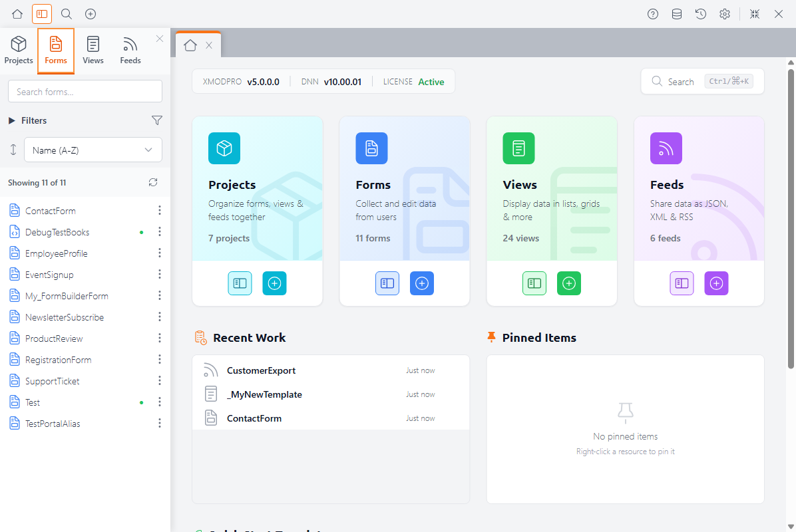This screenshot has height=532, width=796.
Task: Open ProductReview three-dot menu
Action: coord(160,338)
